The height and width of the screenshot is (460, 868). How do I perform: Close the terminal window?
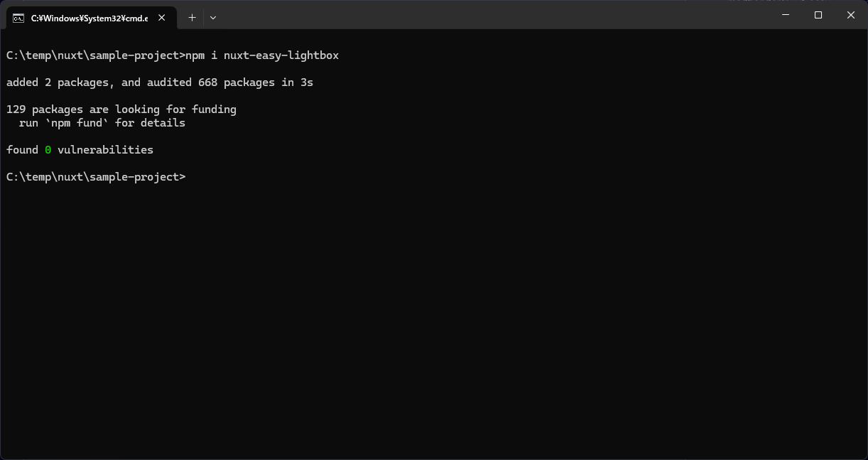pos(851,15)
